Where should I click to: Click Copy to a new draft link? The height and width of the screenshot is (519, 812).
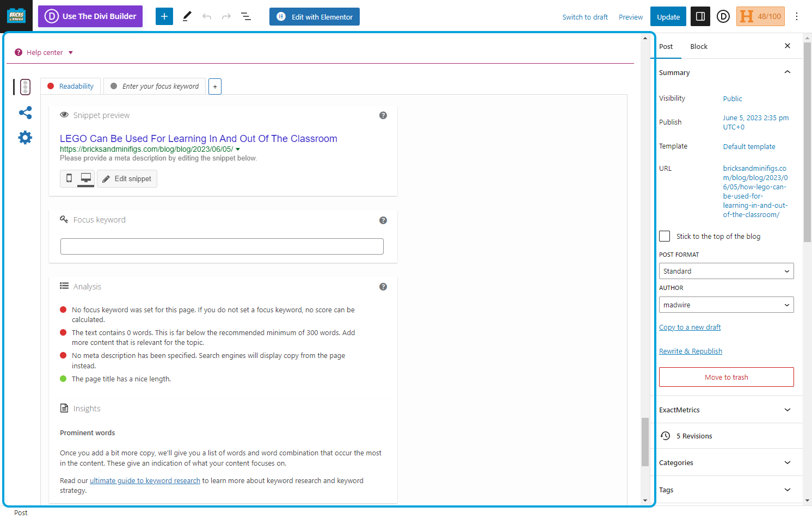click(x=690, y=327)
